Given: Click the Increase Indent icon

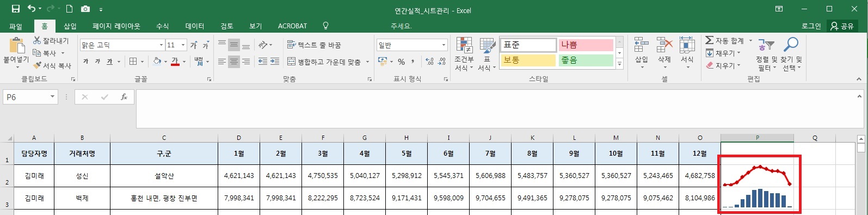Looking at the screenshot, I should pos(275,62).
